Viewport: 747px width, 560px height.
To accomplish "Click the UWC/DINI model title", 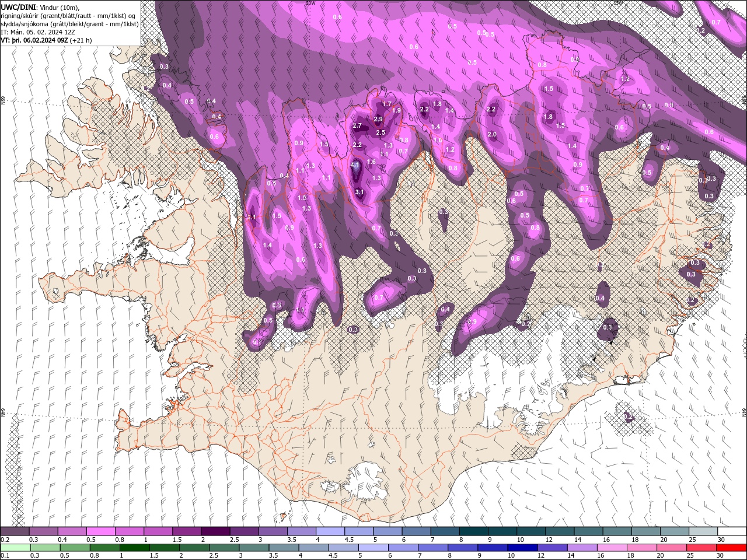I will (19, 6).
